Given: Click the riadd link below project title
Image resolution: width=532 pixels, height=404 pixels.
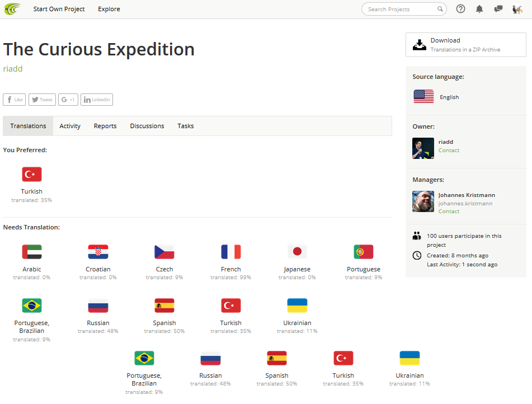Looking at the screenshot, I should (x=13, y=69).
